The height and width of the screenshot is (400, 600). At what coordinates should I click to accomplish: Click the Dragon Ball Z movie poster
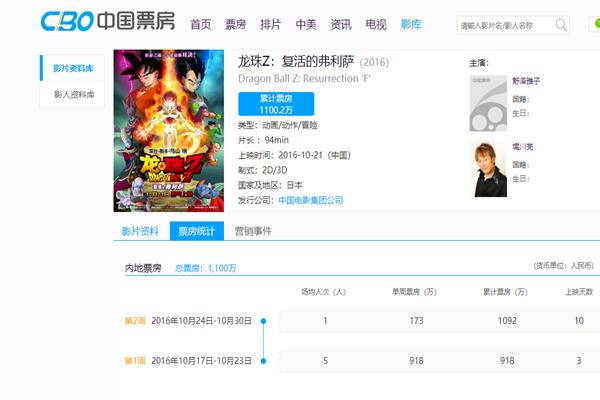pyautogui.click(x=169, y=131)
